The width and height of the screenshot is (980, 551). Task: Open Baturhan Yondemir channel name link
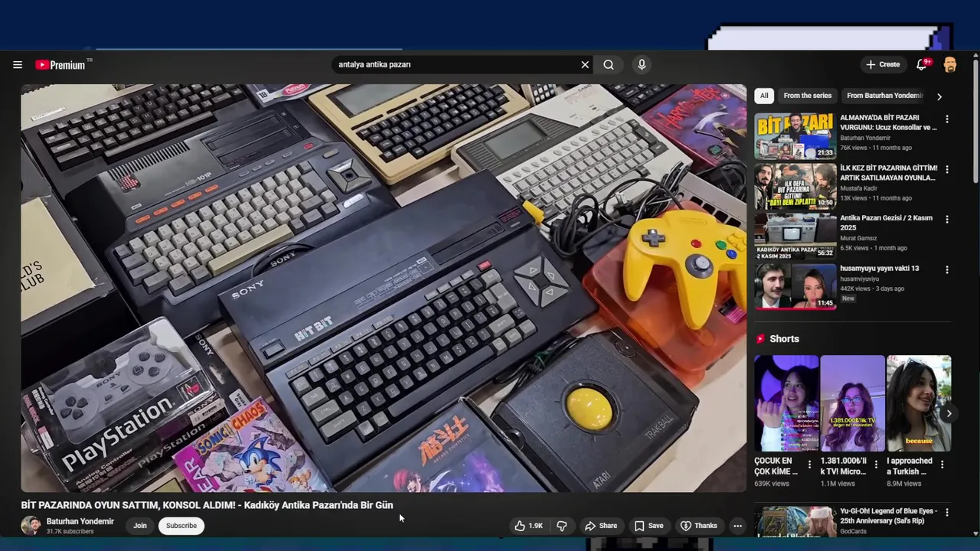pos(80,522)
